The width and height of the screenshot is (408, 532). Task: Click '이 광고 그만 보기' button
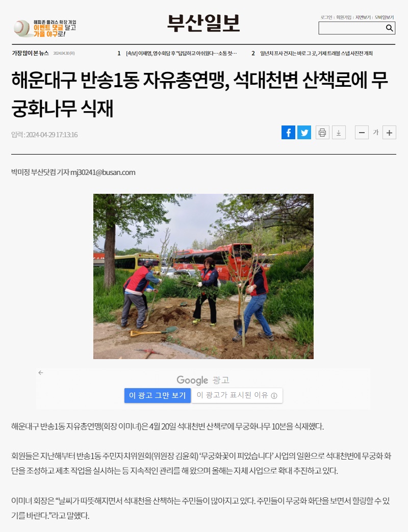click(158, 396)
